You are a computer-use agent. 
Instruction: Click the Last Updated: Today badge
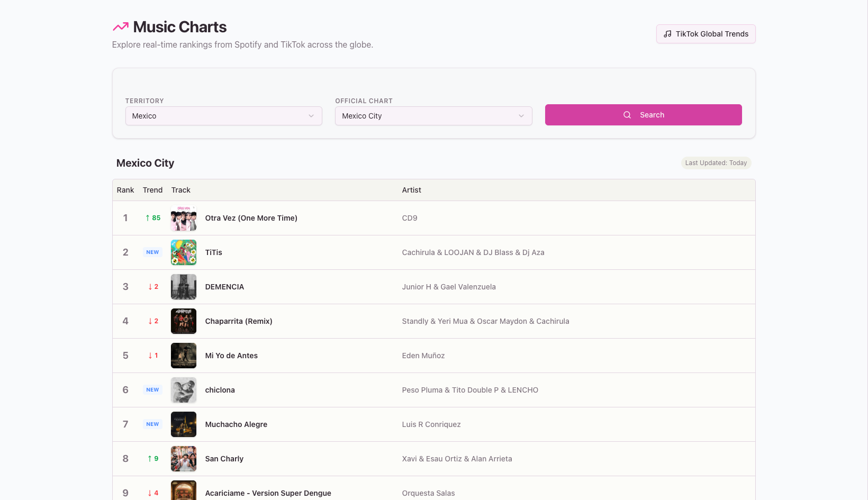click(716, 163)
